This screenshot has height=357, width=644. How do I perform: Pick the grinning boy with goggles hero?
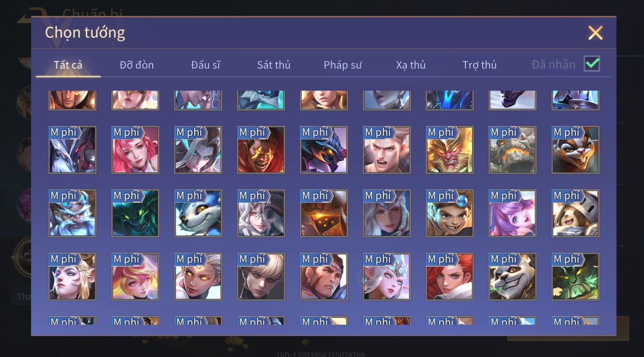[x=449, y=213]
